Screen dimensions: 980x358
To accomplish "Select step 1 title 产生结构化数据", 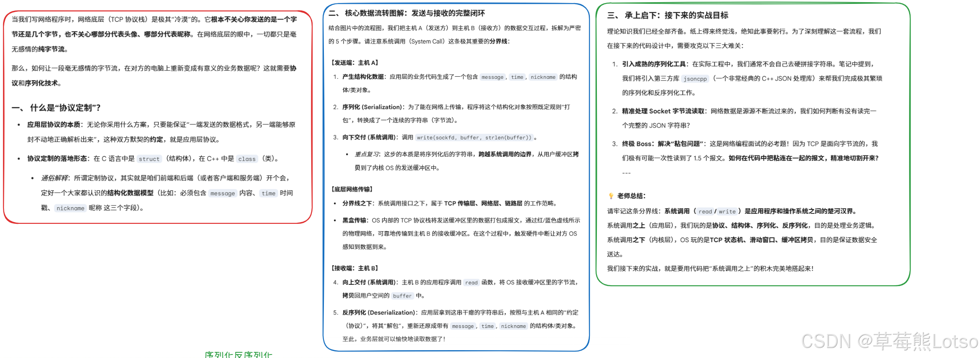I will click(363, 77).
